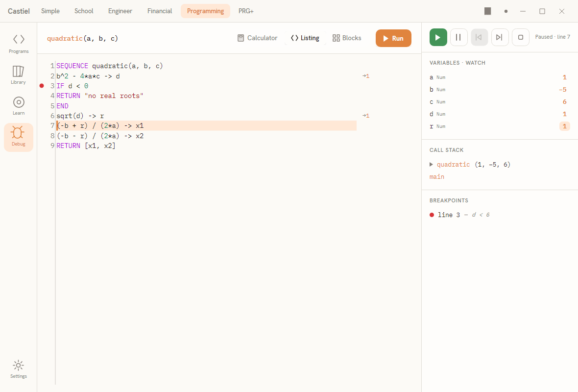Run the quadratic program
Screen dimensions: 578x392
(x=393, y=38)
